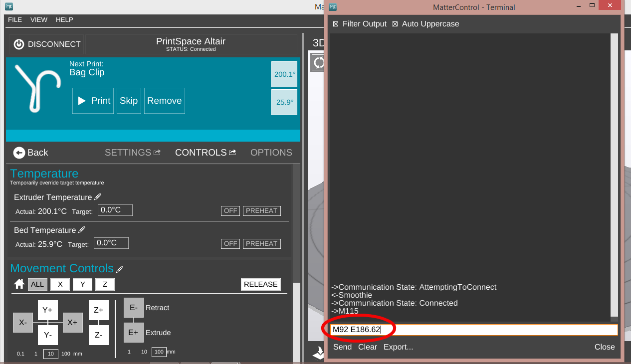Close the Terminal window via Close
Screen dimensions: 631x364
click(x=605, y=347)
